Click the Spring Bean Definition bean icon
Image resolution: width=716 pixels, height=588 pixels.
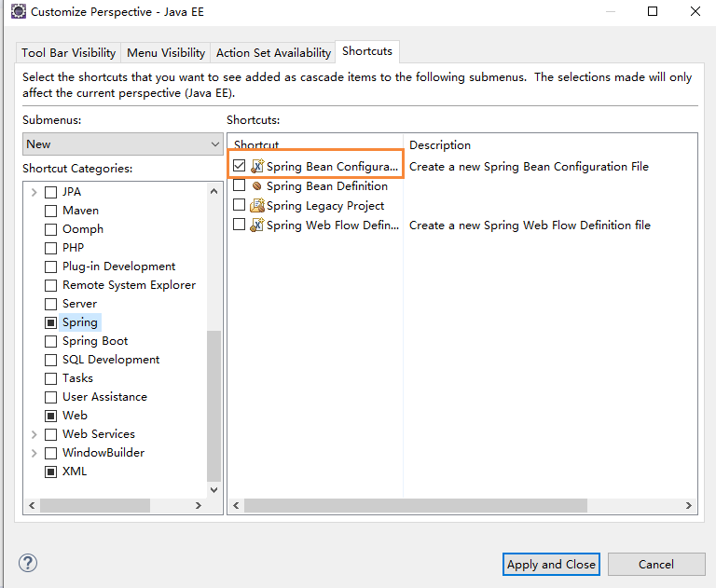tap(256, 185)
